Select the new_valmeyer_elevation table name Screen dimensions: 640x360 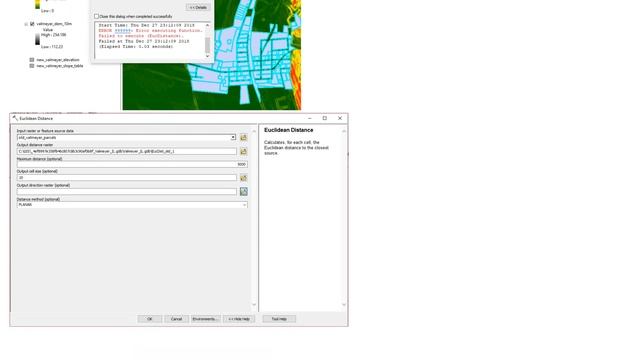pos(58,60)
